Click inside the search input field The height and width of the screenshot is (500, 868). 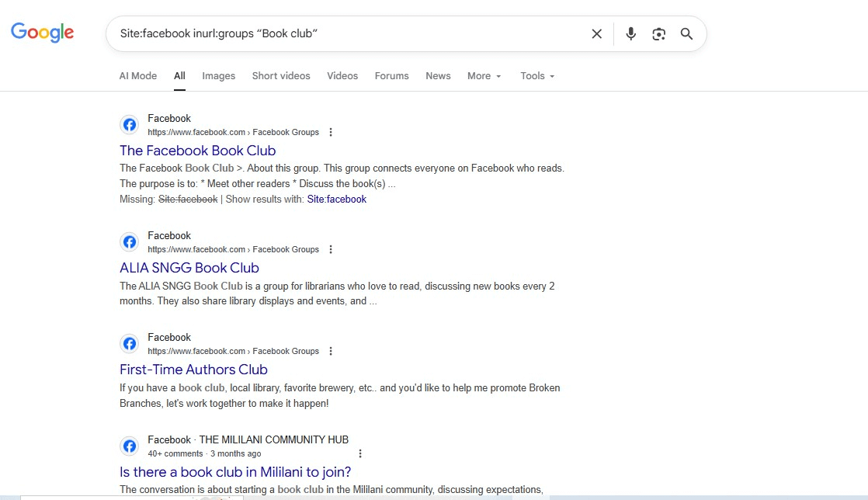tap(349, 33)
